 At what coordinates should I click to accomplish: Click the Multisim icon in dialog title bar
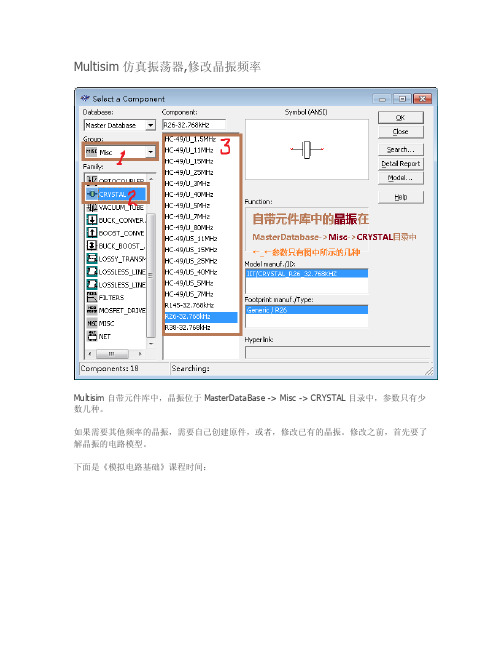85,99
